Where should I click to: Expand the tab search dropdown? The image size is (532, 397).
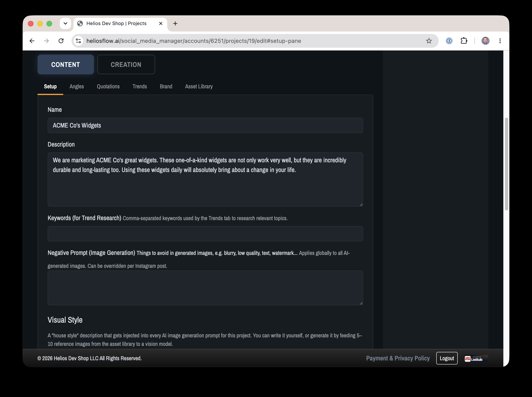click(65, 23)
